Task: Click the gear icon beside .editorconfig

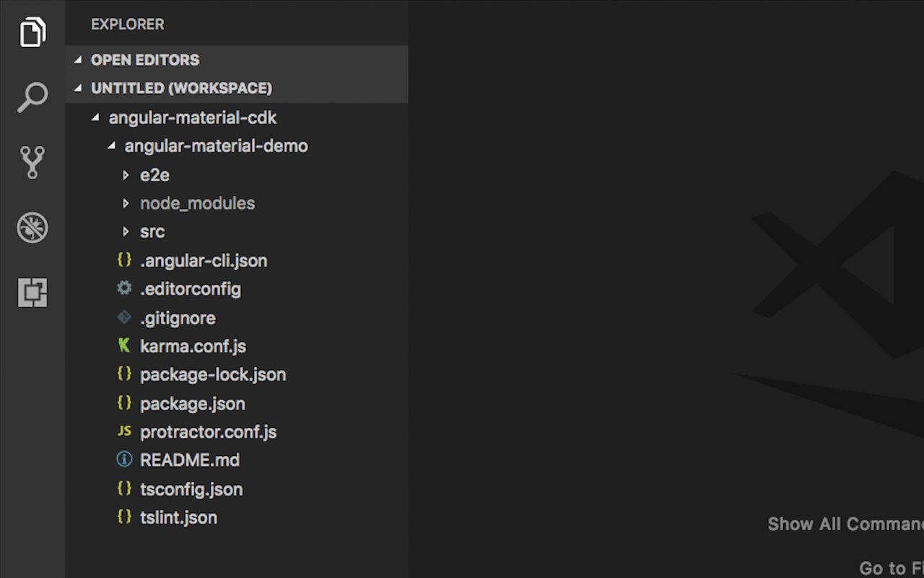Action: coord(124,288)
